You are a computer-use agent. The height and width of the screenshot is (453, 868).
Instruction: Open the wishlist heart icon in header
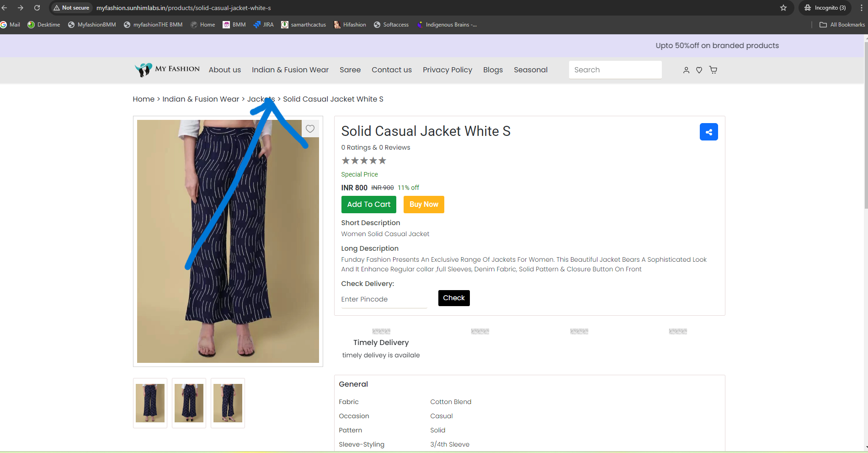[x=699, y=70]
